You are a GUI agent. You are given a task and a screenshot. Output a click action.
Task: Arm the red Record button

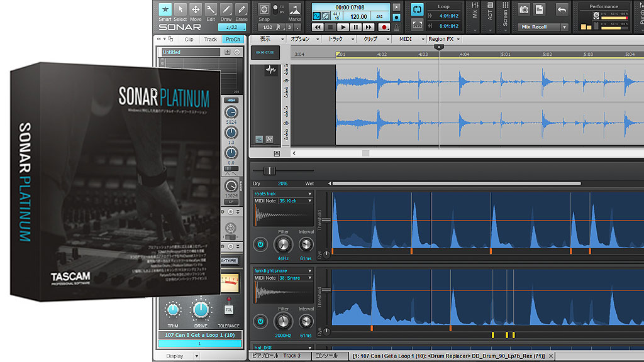click(x=384, y=27)
